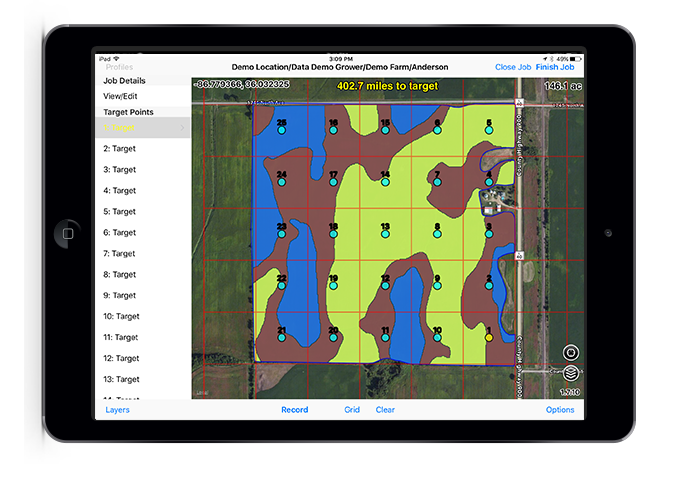The image size is (678, 482).
Task: Go back to Profiles
Action: 119,67
